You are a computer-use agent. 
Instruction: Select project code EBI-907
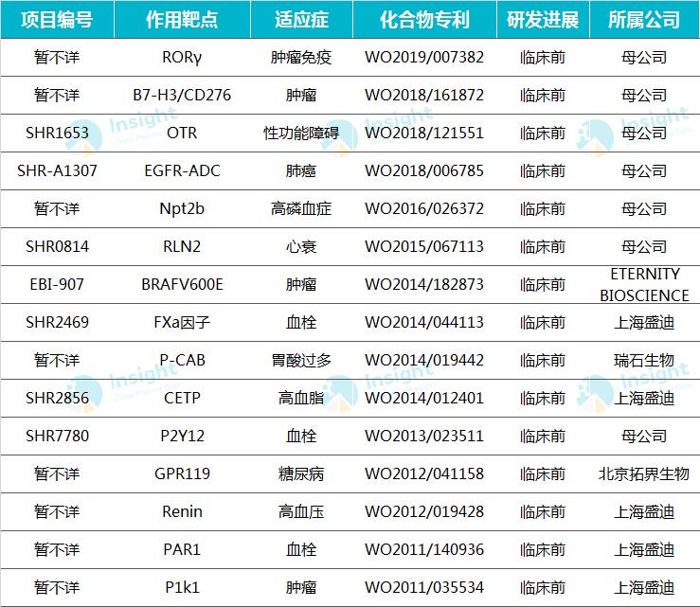tap(57, 285)
